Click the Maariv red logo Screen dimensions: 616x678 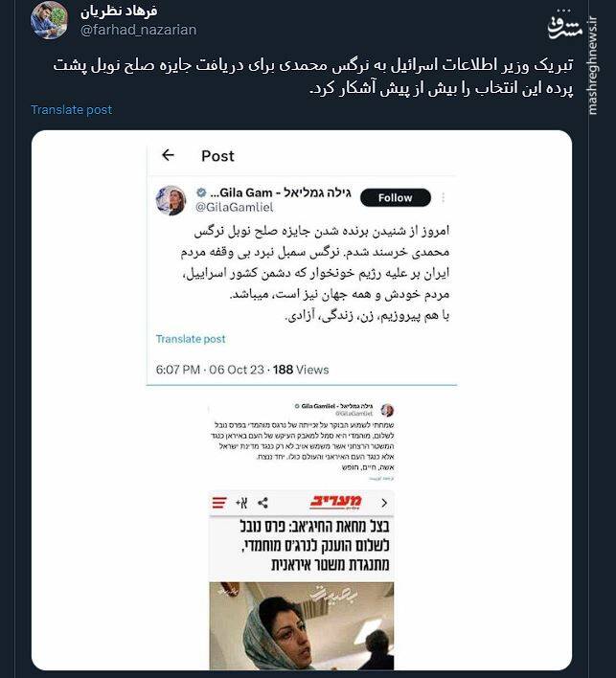point(335,503)
